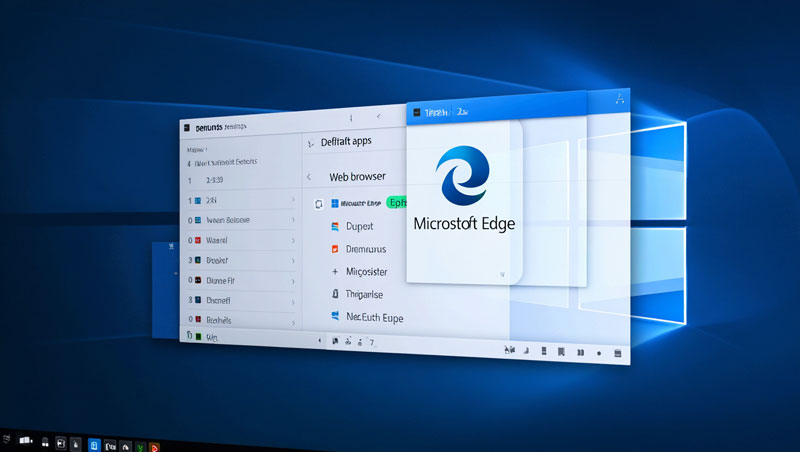Click the red icon in the Brahels row

click(198, 319)
